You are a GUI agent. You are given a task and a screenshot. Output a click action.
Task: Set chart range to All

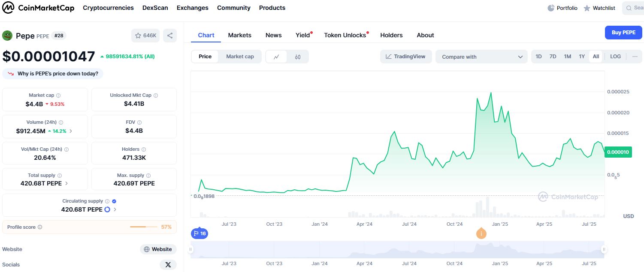point(596,57)
